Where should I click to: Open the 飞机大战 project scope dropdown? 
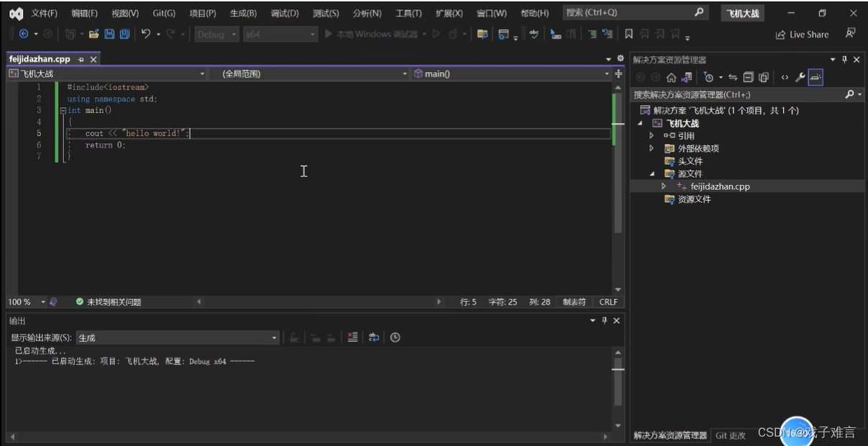(107, 73)
